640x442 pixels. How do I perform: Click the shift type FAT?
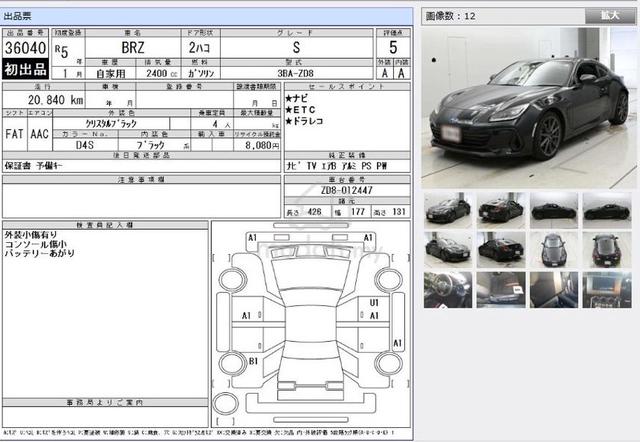[14, 134]
